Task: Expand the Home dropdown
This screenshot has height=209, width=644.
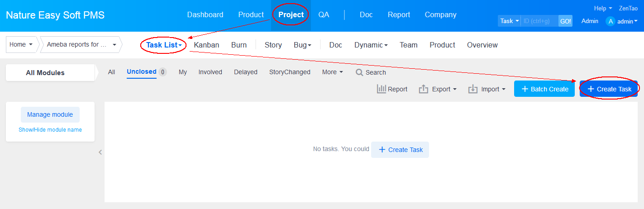Action: click(x=21, y=45)
